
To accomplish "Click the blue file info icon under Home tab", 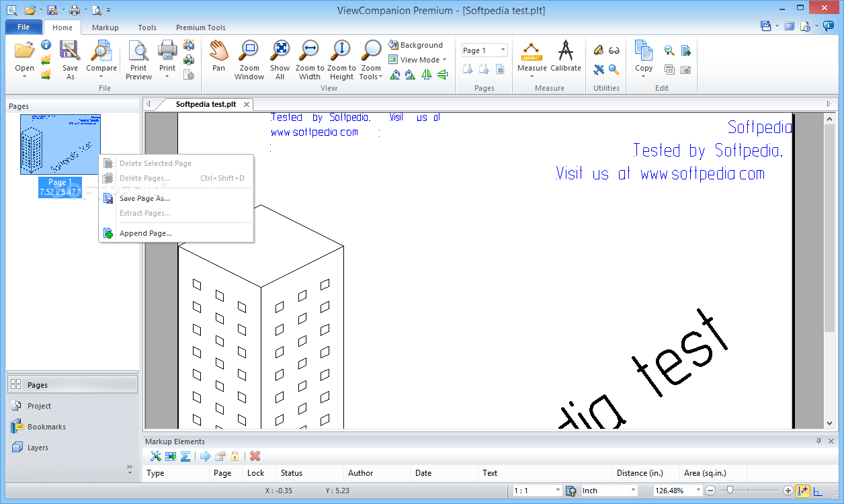I will point(46,45).
